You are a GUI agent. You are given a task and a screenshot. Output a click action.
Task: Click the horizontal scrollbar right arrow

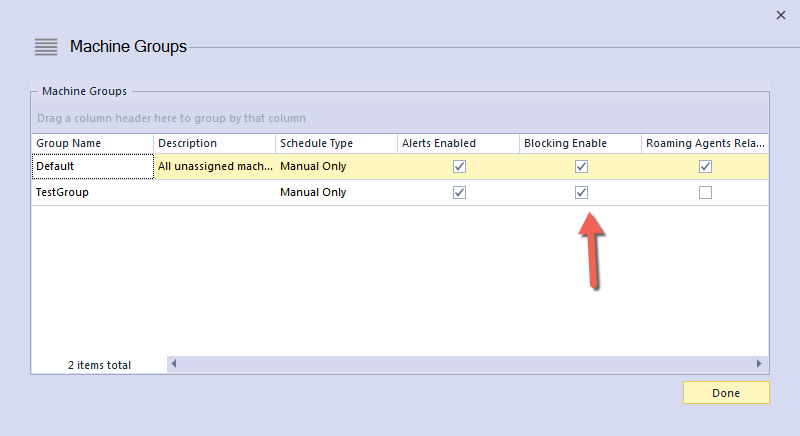[x=759, y=364]
